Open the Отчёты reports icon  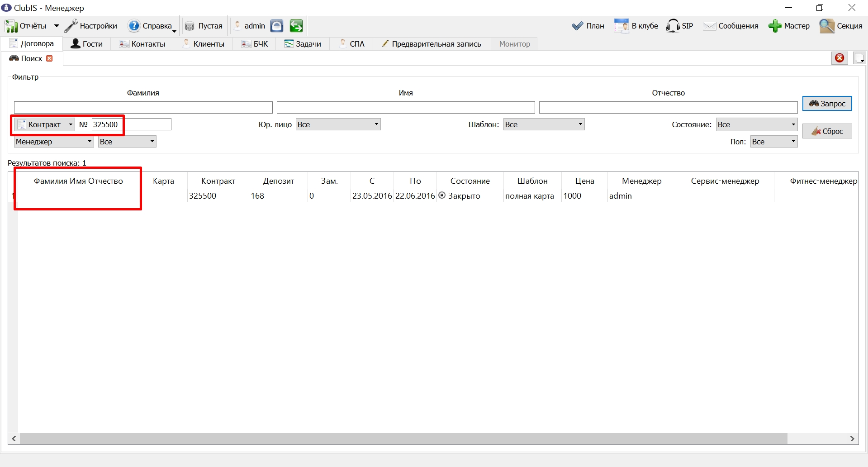click(x=11, y=26)
